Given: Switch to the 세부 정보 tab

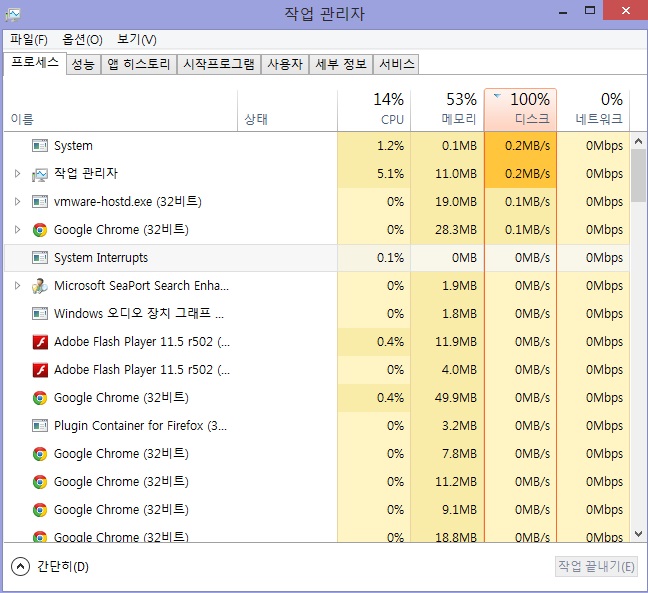Looking at the screenshot, I should tap(341, 64).
